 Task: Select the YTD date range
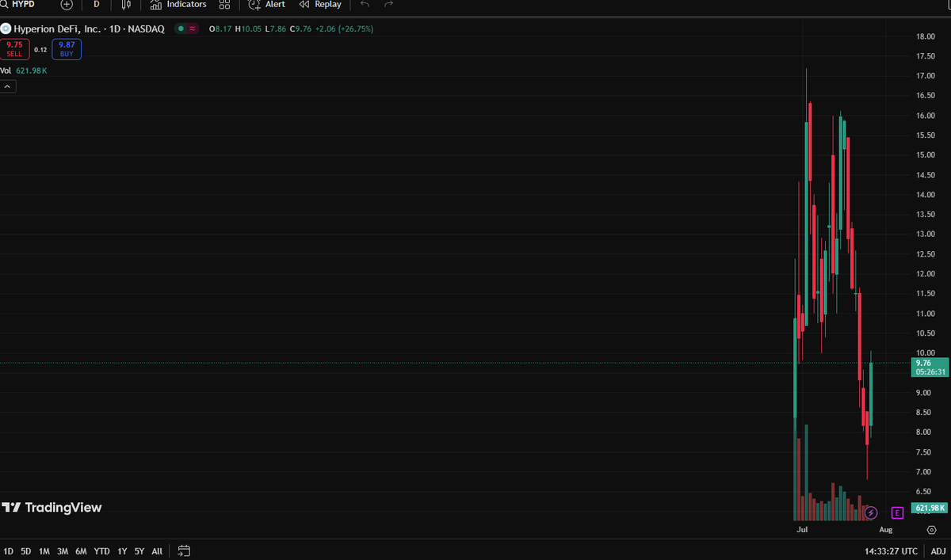[102, 550]
